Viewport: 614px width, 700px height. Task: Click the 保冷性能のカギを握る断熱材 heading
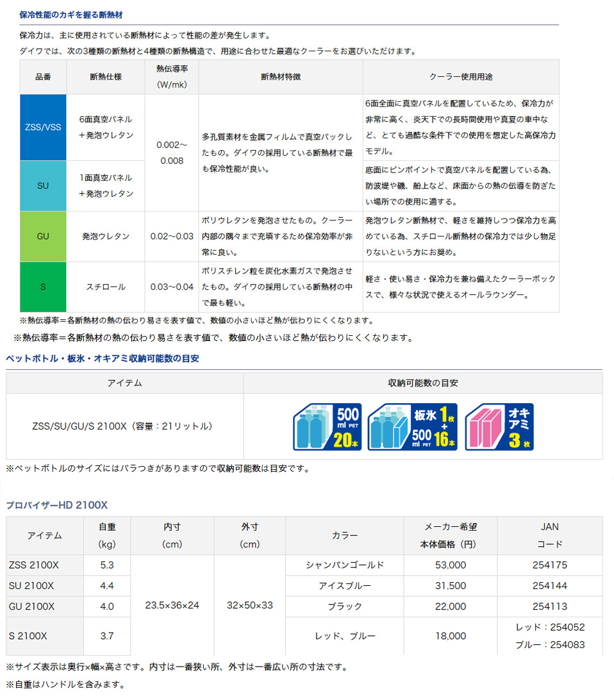71,15
